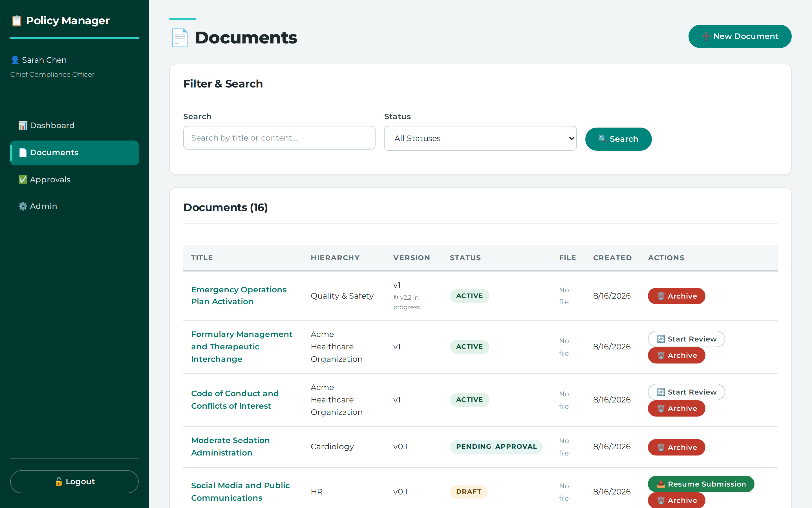Viewport: 812px width, 508px height.
Task: Click the FILE column header
Action: click(567, 258)
